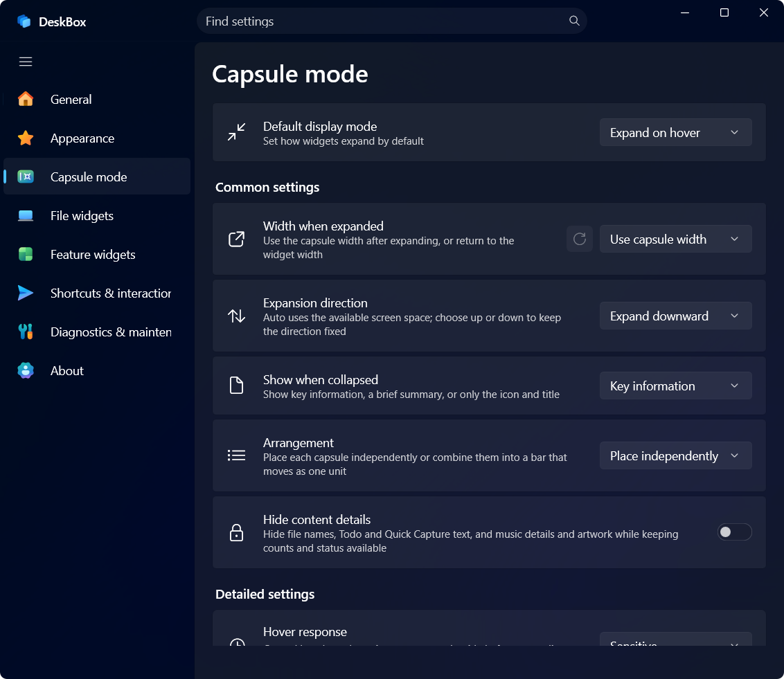This screenshot has height=679, width=784.
Task: Open the Key information dropdown
Action: click(675, 386)
